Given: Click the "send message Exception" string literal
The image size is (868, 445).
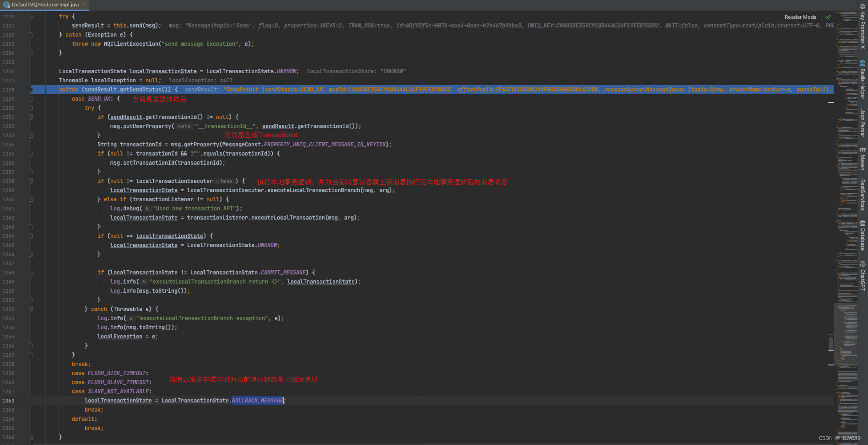Looking at the screenshot, I should [200, 44].
